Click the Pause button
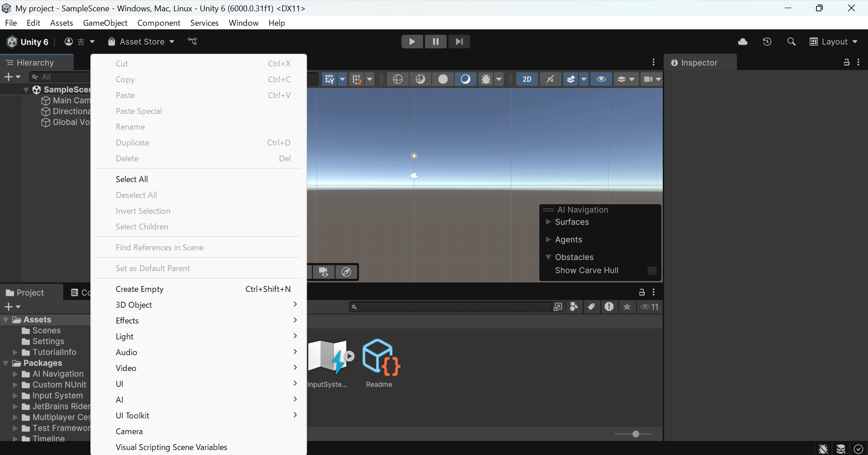The width and height of the screenshot is (868, 455). point(435,42)
